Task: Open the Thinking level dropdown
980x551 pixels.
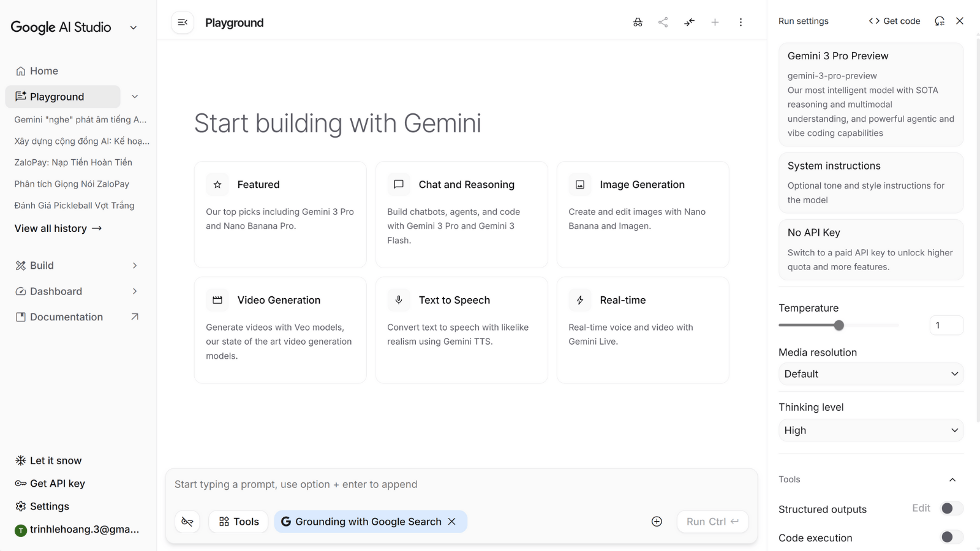Action: (x=870, y=430)
